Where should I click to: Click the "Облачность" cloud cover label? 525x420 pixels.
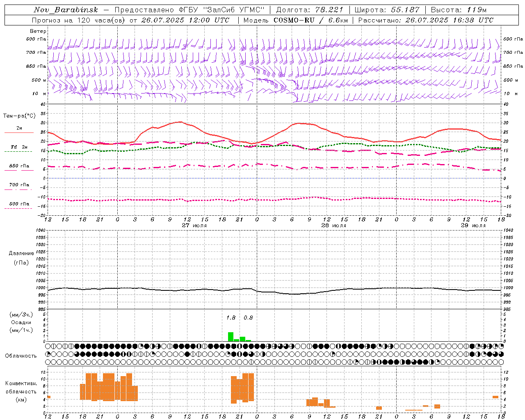coord(21,356)
